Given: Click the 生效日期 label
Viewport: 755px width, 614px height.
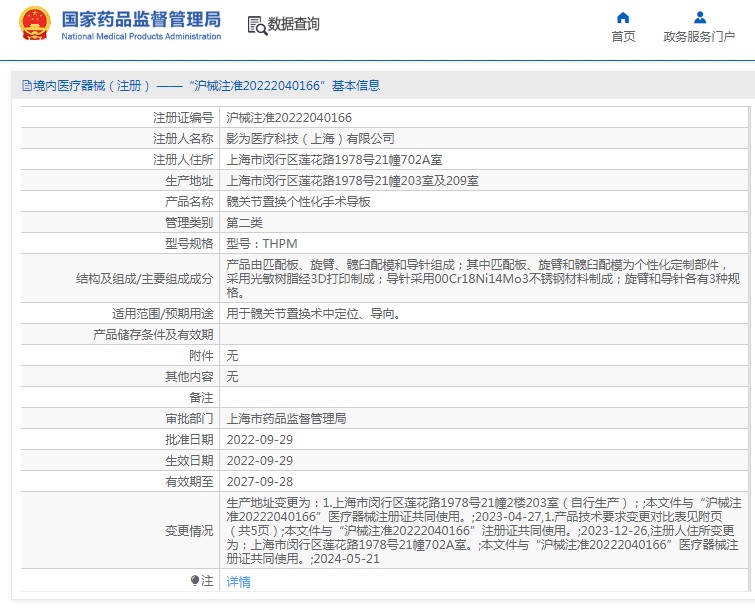Looking at the screenshot, I should click(x=189, y=461).
